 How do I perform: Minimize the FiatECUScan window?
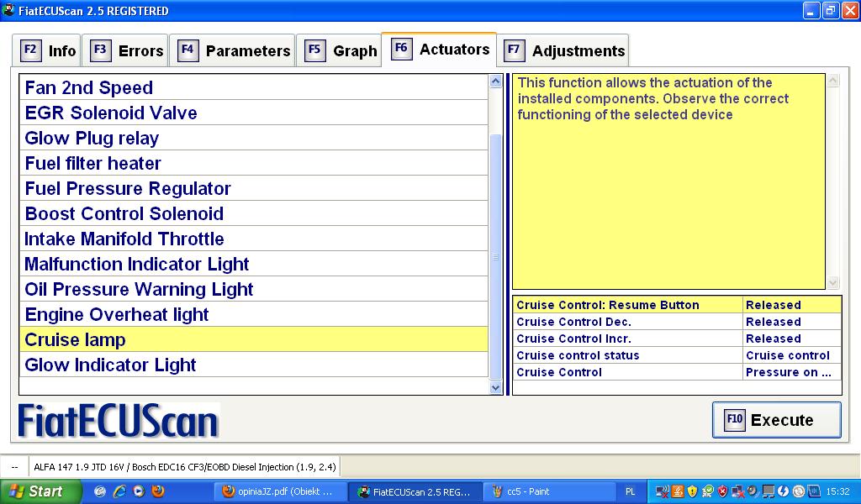click(x=811, y=10)
